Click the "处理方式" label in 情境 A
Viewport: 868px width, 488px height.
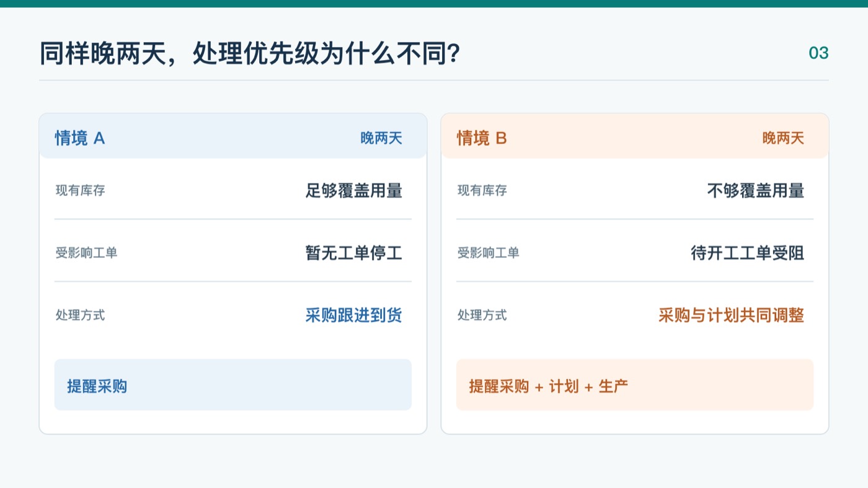[81, 315]
